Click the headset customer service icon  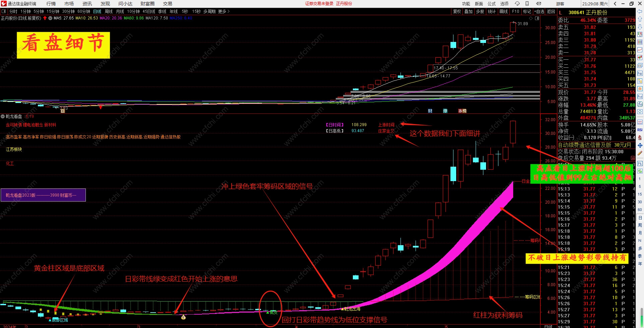517,4
